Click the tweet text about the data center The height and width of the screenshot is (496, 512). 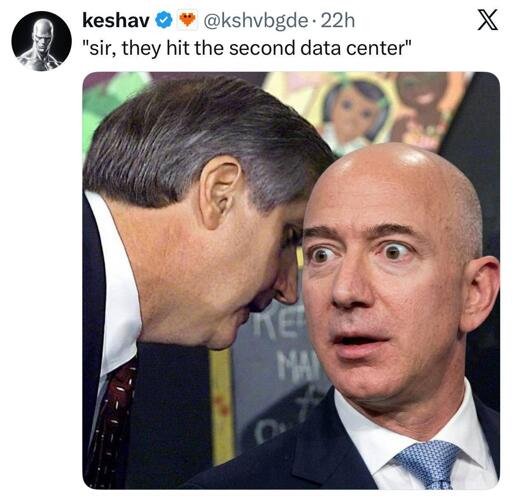247,48
